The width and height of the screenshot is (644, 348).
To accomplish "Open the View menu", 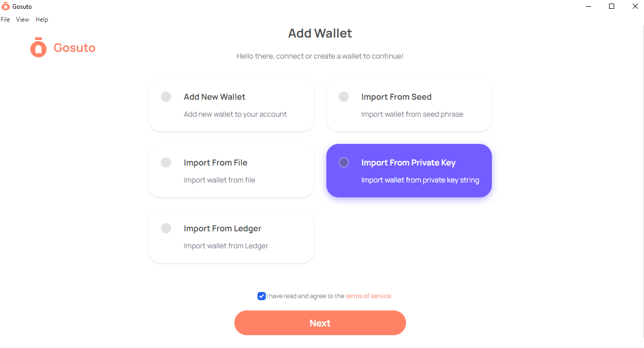I will (x=23, y=20).
